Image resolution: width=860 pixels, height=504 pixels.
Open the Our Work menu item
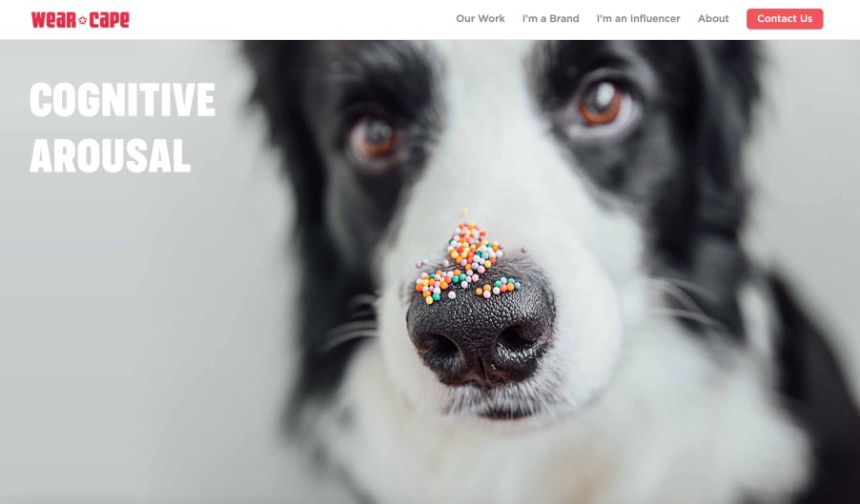tap(480, 19)
